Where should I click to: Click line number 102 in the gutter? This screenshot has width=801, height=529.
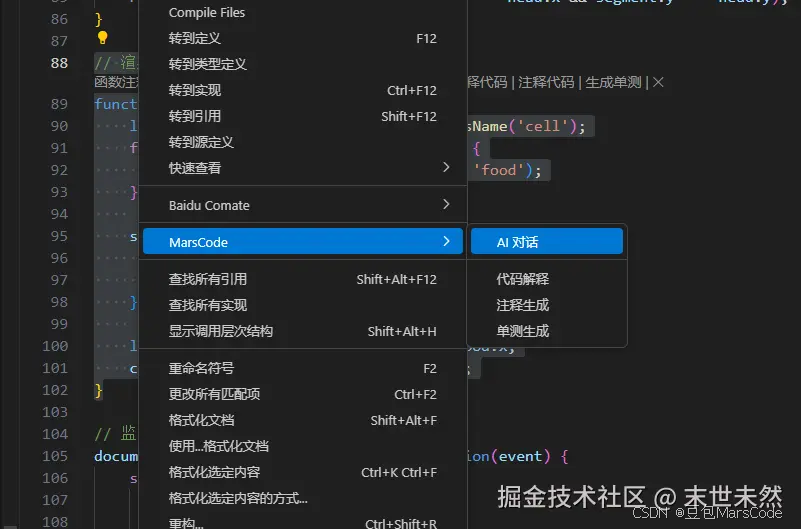point(55,390)
